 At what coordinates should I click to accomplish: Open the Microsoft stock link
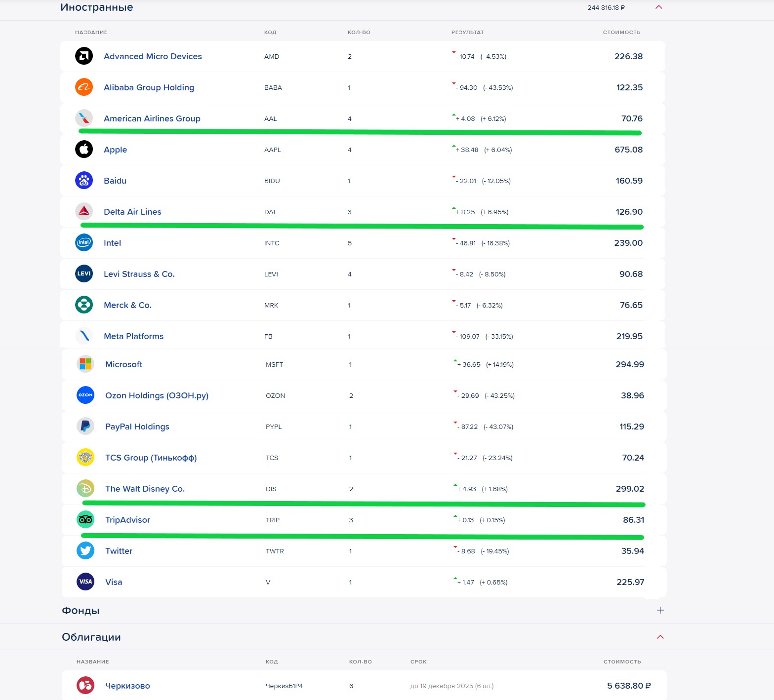(123, 364)
